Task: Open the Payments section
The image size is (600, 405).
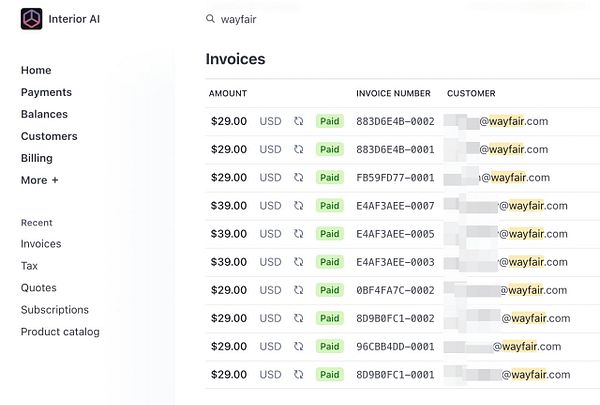Action: coord(46,92)
